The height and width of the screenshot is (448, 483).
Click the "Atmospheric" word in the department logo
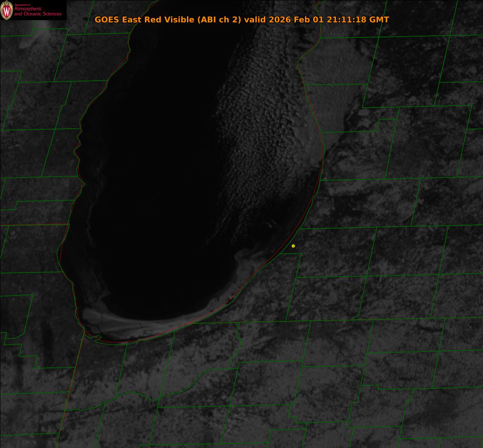click(28, 9)
